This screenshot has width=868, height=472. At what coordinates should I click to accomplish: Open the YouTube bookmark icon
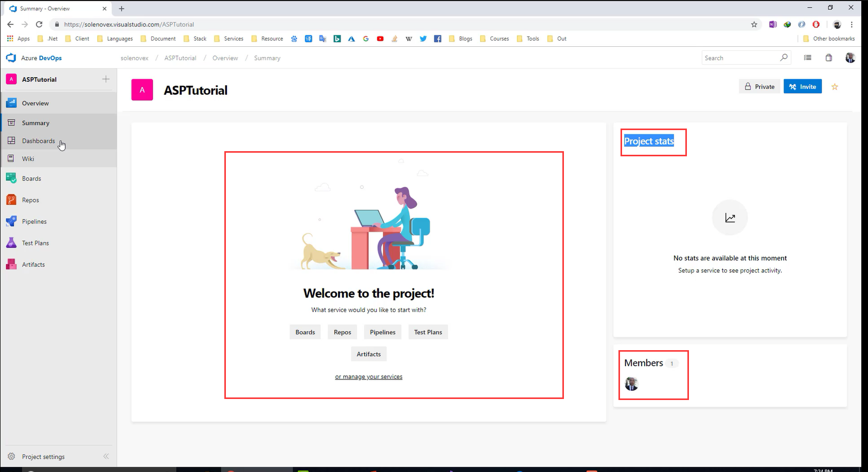coord(380,39)
